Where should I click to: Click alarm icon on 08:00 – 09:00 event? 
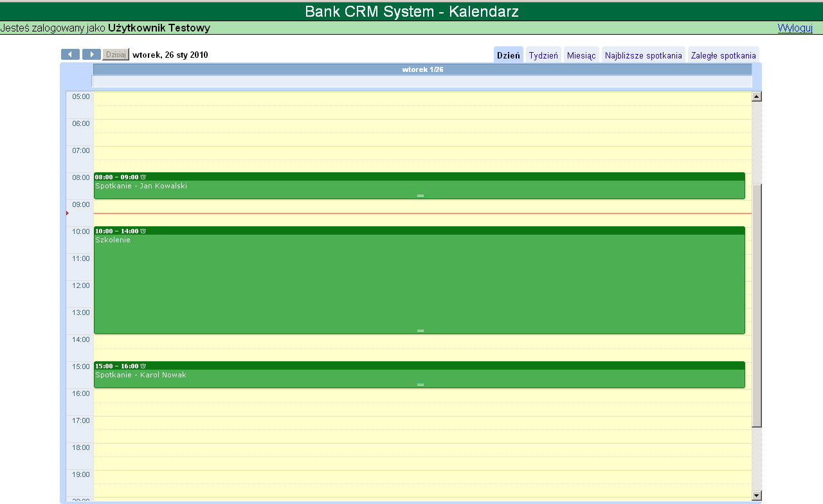tap(143, 177)
